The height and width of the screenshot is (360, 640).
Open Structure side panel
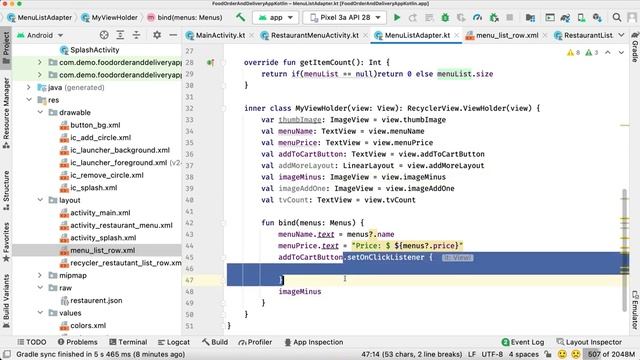click(6, 190)
